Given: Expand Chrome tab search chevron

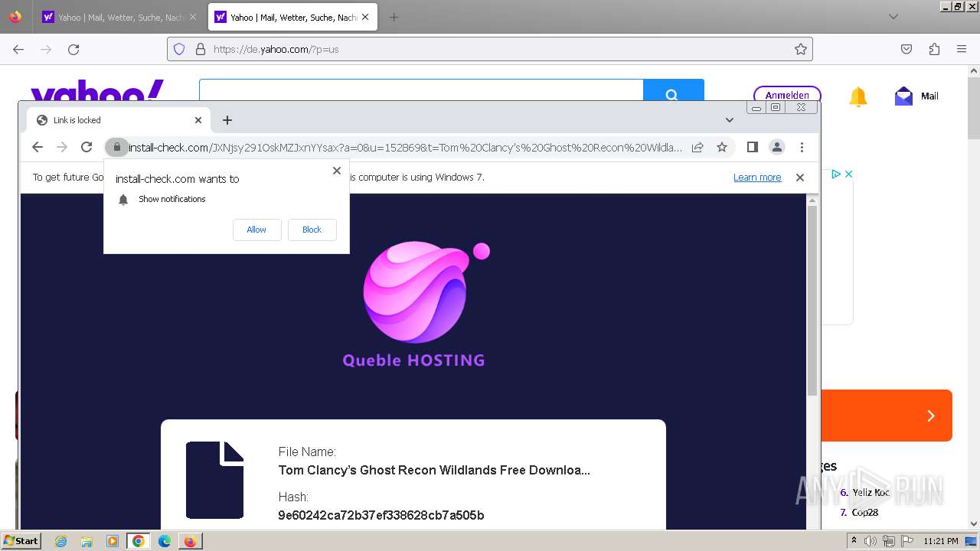Looking at the screenshot, I should coord(730,120).
